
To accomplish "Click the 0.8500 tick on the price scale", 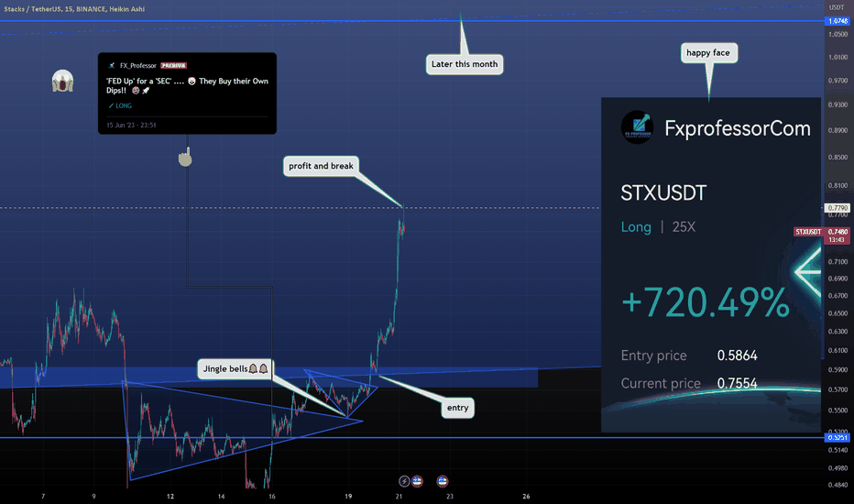I will point(838,158).
